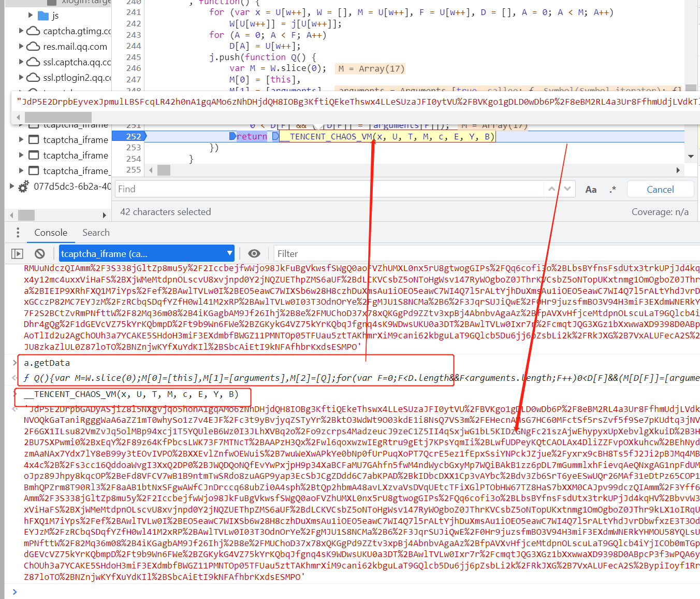Click the file tree horizontal scrollbar thumb
The image size is (700, 599).
[x=26, y=215]
